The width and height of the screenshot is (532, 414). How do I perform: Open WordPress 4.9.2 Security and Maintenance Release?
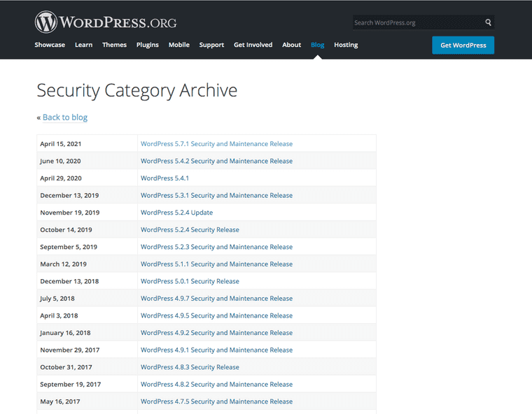click(216, 333)
